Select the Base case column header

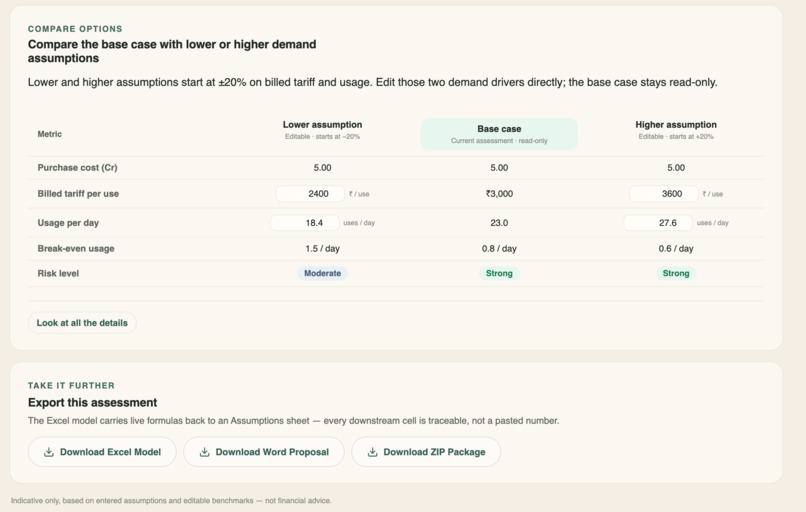click(x=499, y=134)
